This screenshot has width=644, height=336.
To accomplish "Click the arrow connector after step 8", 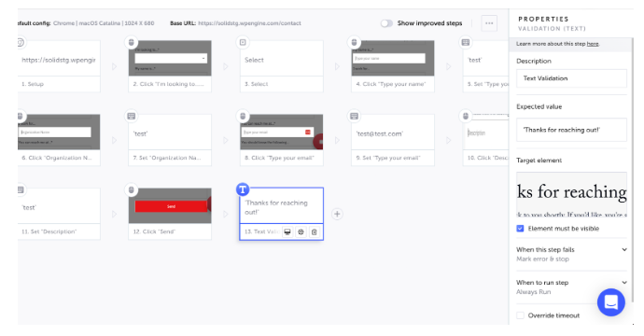I will click(337, 141).
